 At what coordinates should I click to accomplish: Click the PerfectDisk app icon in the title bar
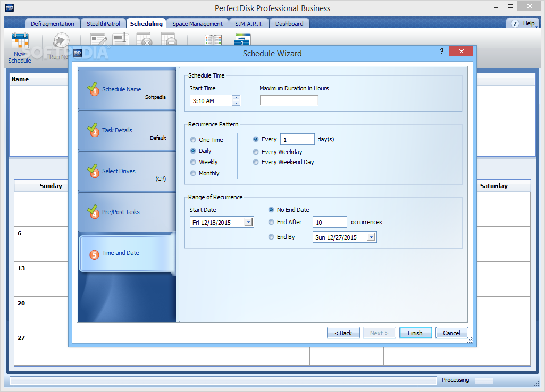pyautogui.click(x=10, y=7)
